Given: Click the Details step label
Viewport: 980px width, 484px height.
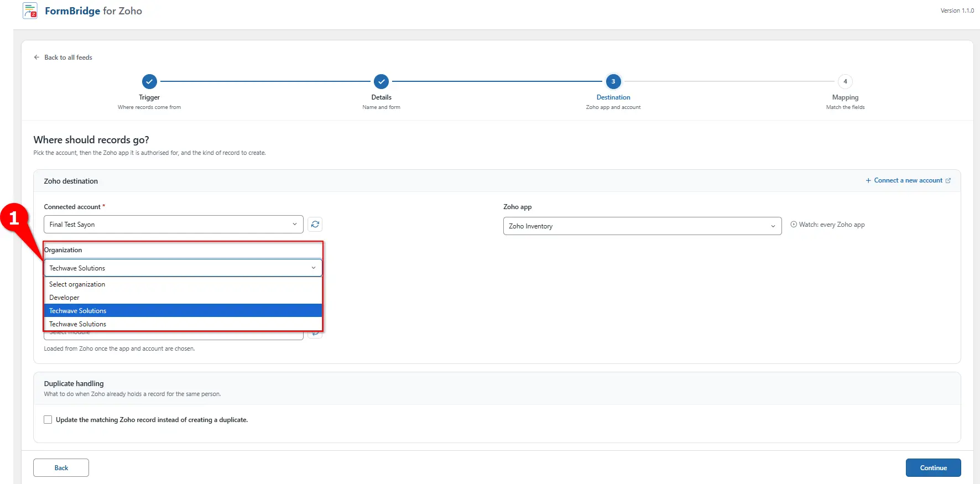Looking at the screenshot, I should tap(381, 97).
